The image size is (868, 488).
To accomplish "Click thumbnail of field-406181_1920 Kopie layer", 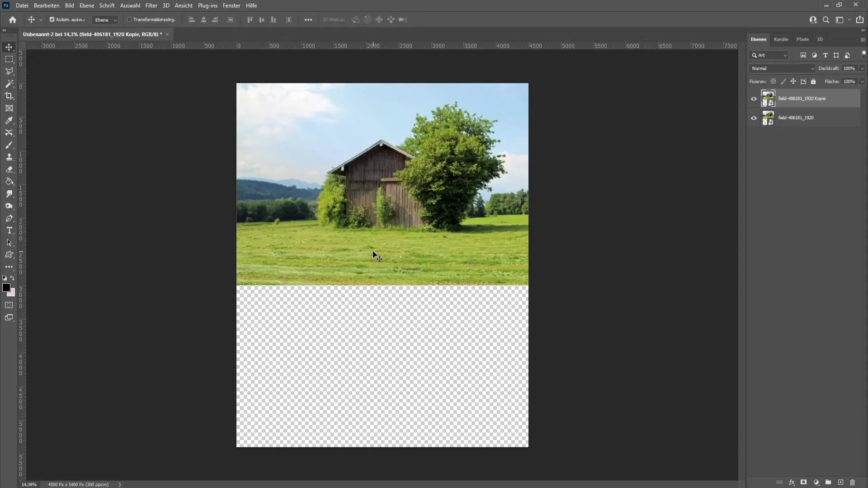I will 768,99.
